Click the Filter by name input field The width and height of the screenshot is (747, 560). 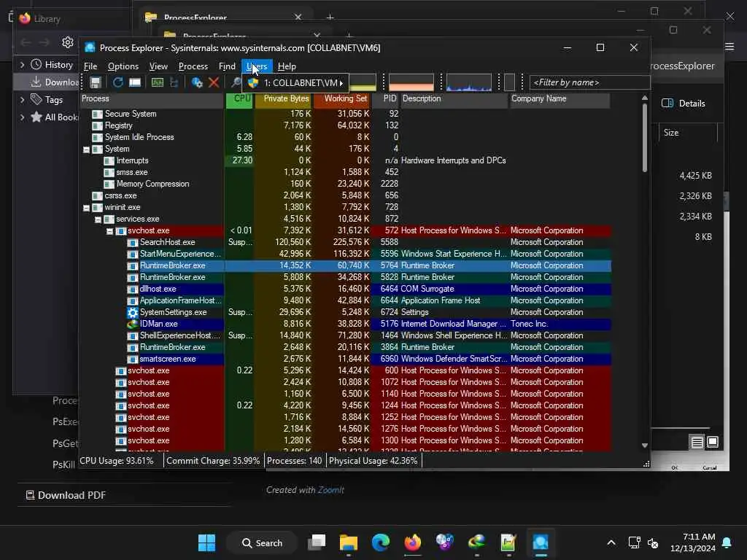pos(589,82)
